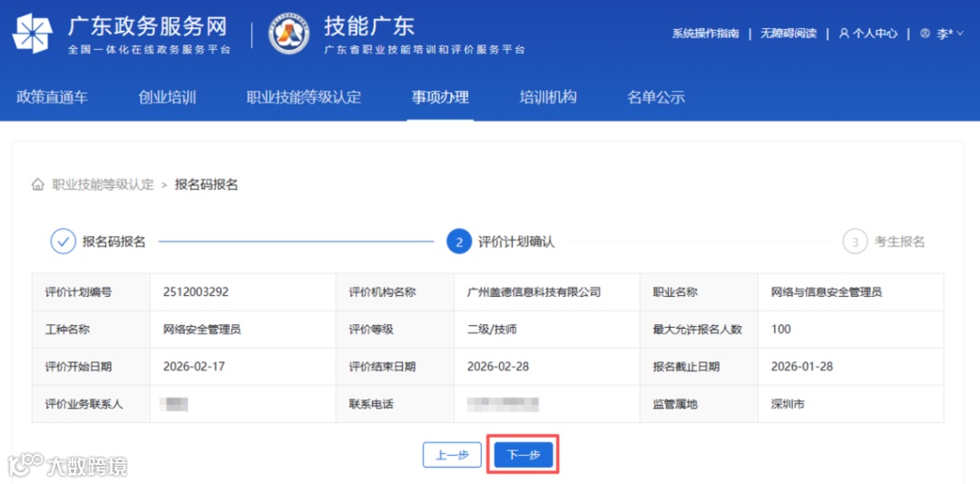Go to 个人中心
980x484 pixels.
tap(875, 34)
